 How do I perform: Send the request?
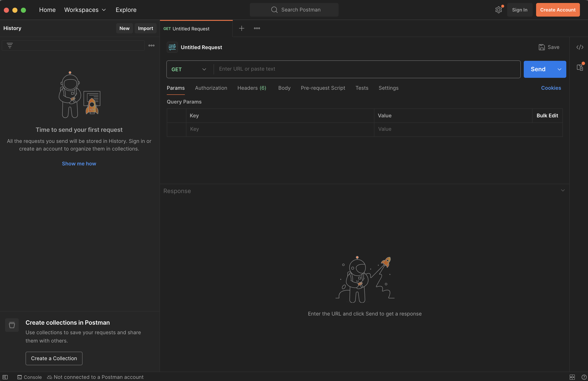point(538,69)
